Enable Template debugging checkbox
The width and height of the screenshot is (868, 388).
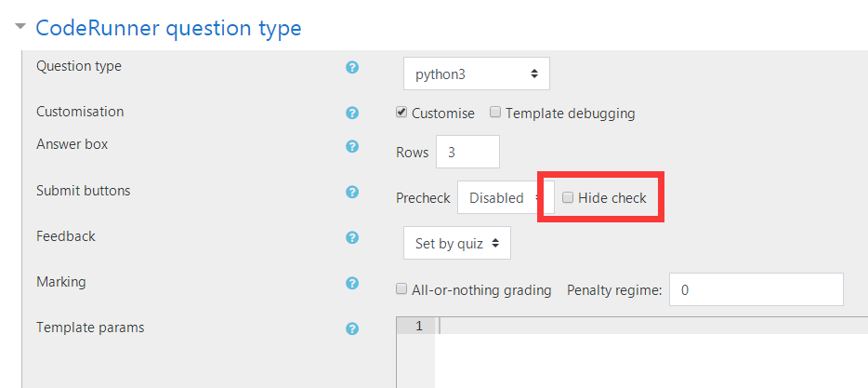[495, 113]
